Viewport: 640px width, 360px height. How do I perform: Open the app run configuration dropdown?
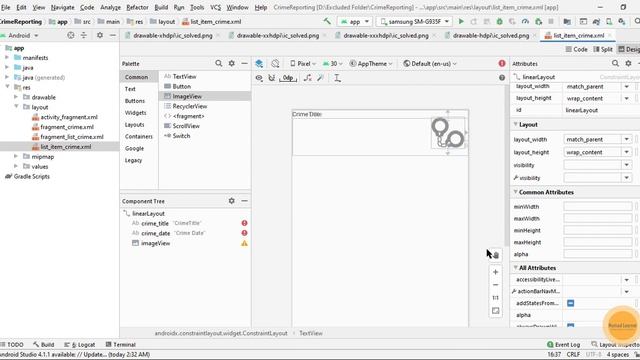tap(355, 22)
